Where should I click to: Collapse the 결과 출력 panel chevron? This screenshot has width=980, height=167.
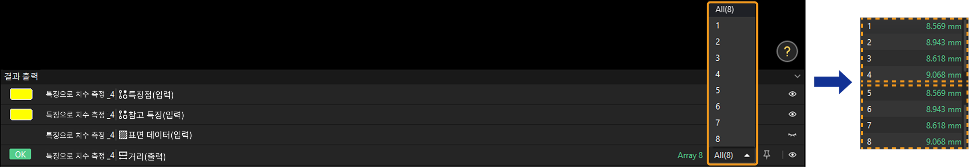click(x=797, y=76)
